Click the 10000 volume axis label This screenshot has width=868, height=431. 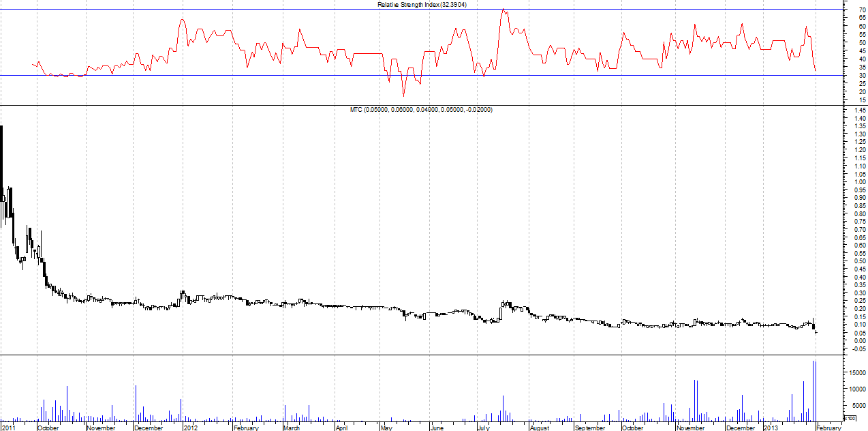click(856, 389)
